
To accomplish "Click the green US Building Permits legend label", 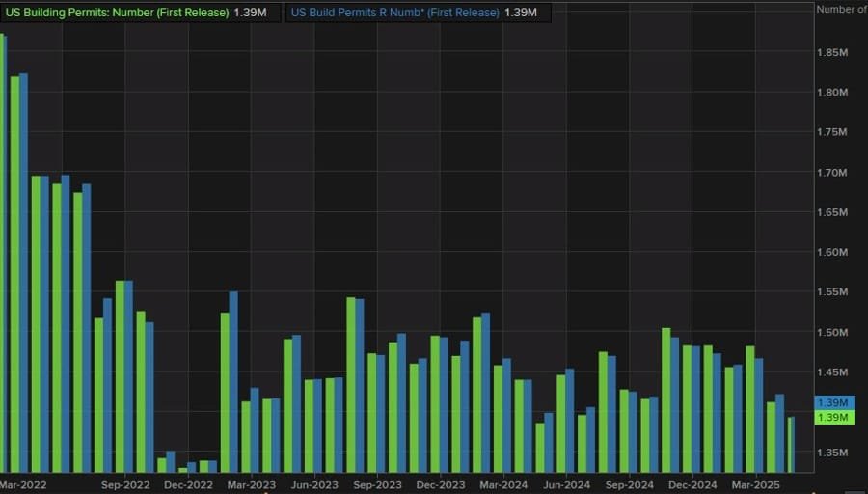I will (x=116, y=13).
